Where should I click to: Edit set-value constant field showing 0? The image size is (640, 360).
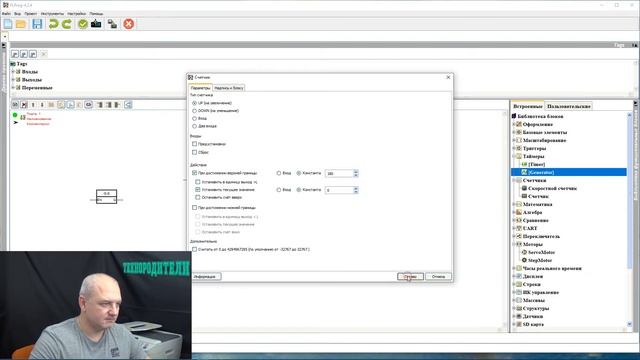click(x=339, y=190)
